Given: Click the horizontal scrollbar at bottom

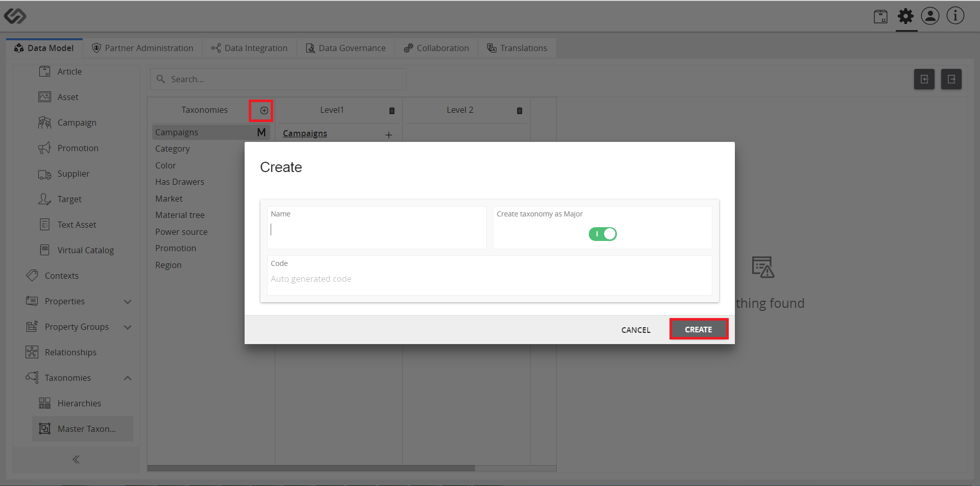Looking at the screenshot, I should click(x=311, y=468).
